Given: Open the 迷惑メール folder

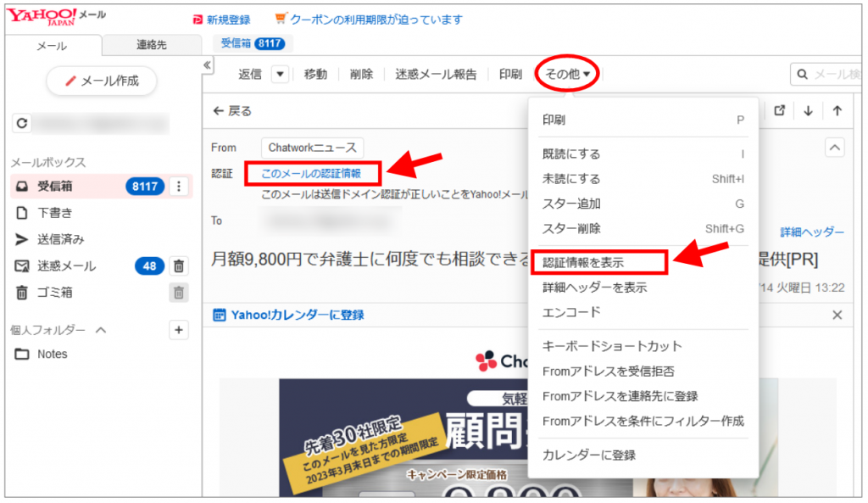Looking at the screenshot, I should click(66, 266).
